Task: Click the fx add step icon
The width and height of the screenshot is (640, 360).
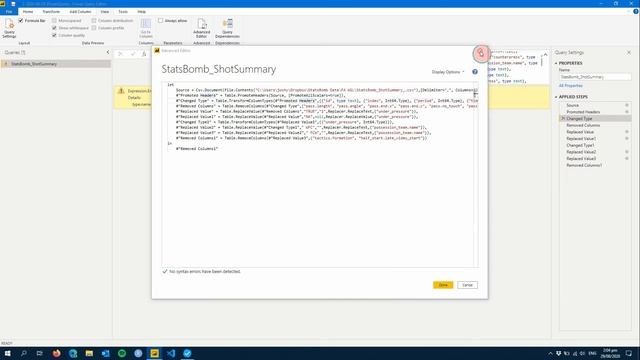Action: (x=144, y=53)
